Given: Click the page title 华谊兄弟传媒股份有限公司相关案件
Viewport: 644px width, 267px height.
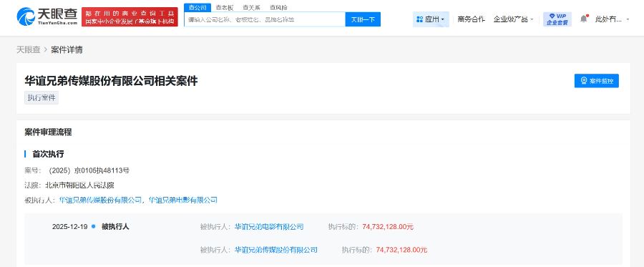Looking at the screenshot, I should click(x=111, y=81).
